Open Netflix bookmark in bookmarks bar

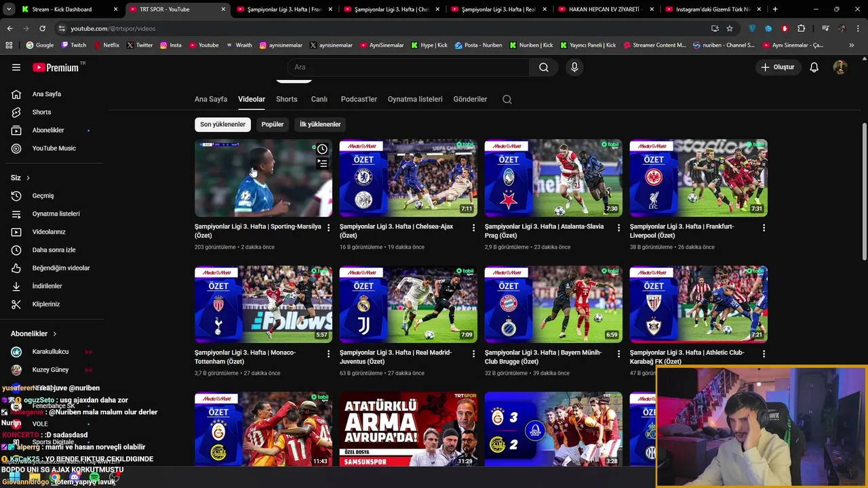pyautogui.click(x=106, y=45)
